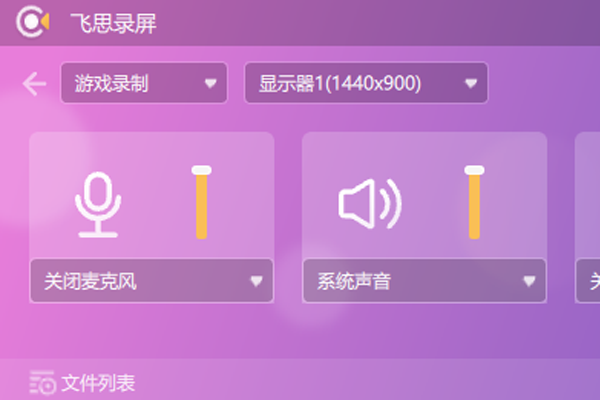The width and height of the screenshot is (600, 400).
Task: Select the partially visible third card dropdown
Action: [x=588, y=281]
